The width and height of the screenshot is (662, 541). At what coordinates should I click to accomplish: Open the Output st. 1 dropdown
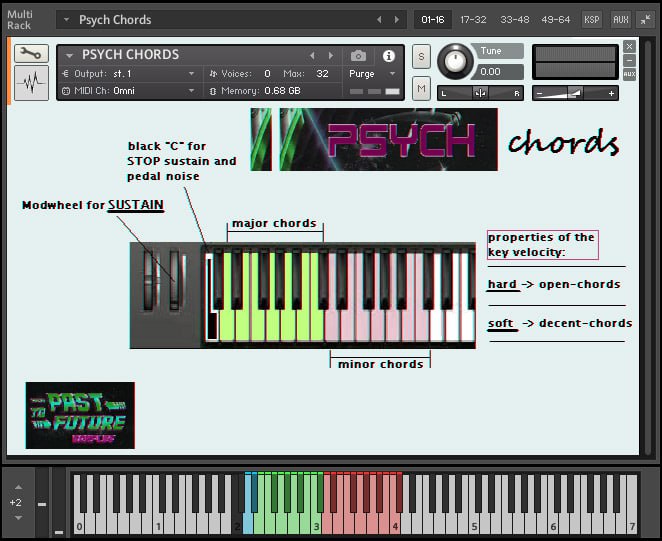(191, 73)
